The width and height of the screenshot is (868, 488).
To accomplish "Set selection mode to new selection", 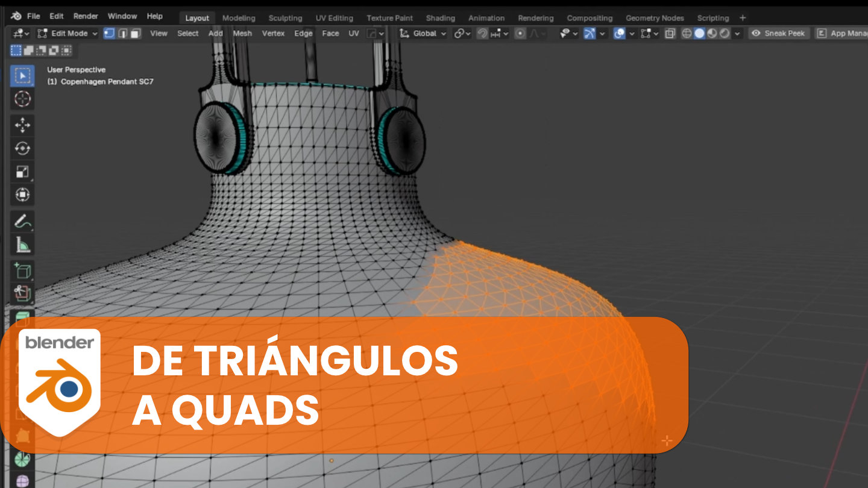I will (x=16, y=51).
